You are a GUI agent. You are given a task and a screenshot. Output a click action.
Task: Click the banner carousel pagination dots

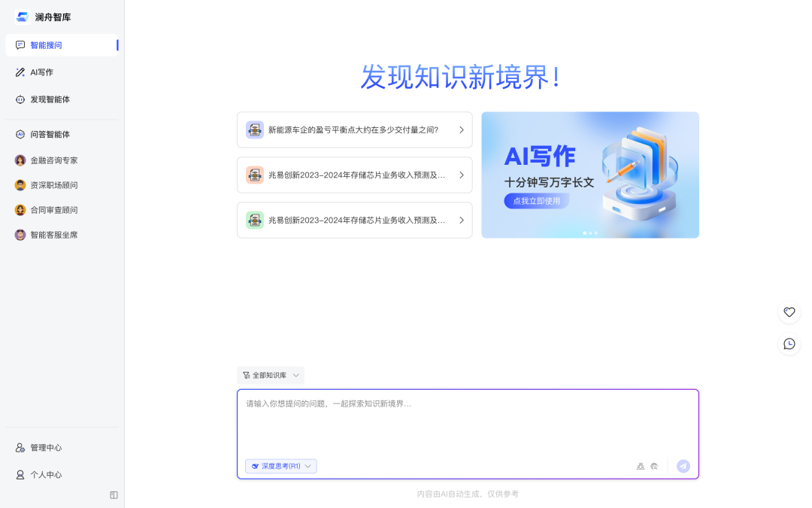590,233
